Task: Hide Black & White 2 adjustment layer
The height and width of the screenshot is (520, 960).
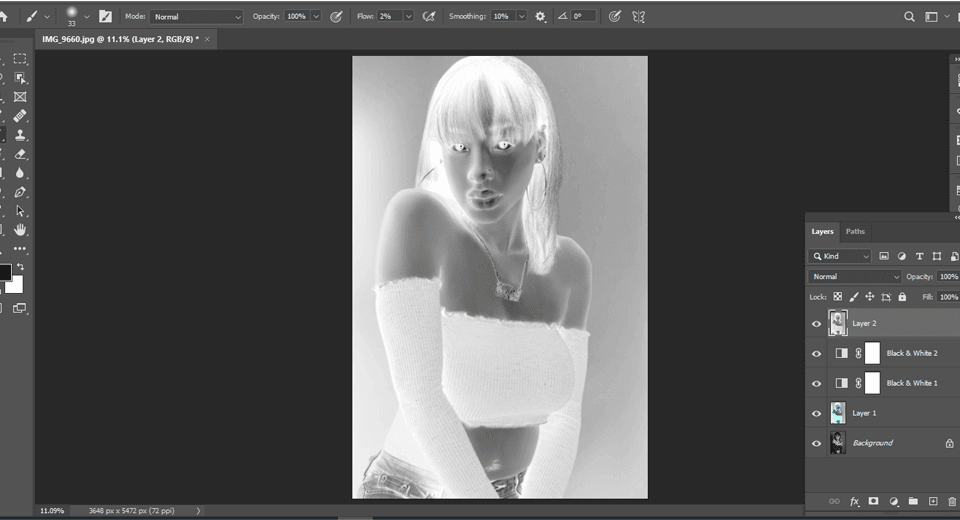Action: 817,354
